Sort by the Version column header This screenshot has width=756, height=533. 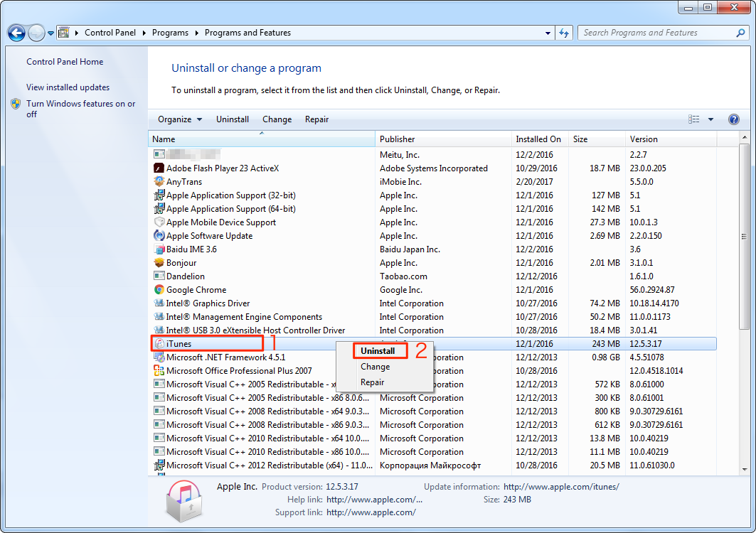pyautogui.click(x=671, y=139)
